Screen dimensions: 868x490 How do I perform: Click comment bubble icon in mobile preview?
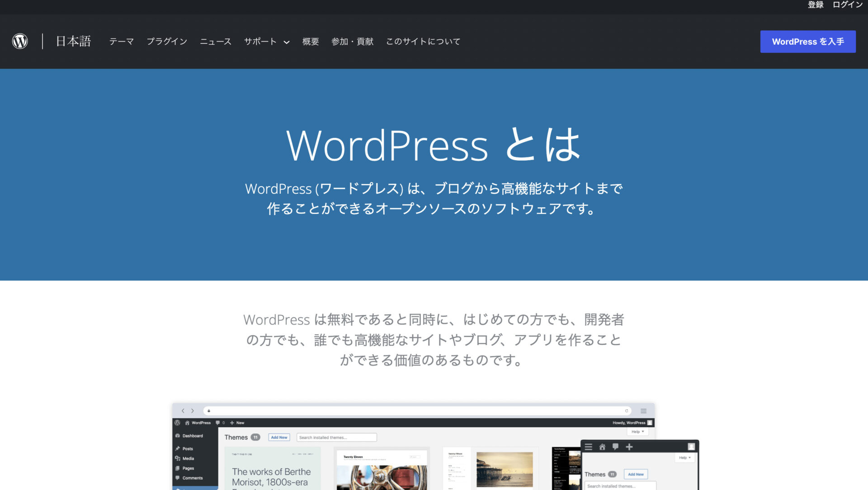click(x=615, y=447)
